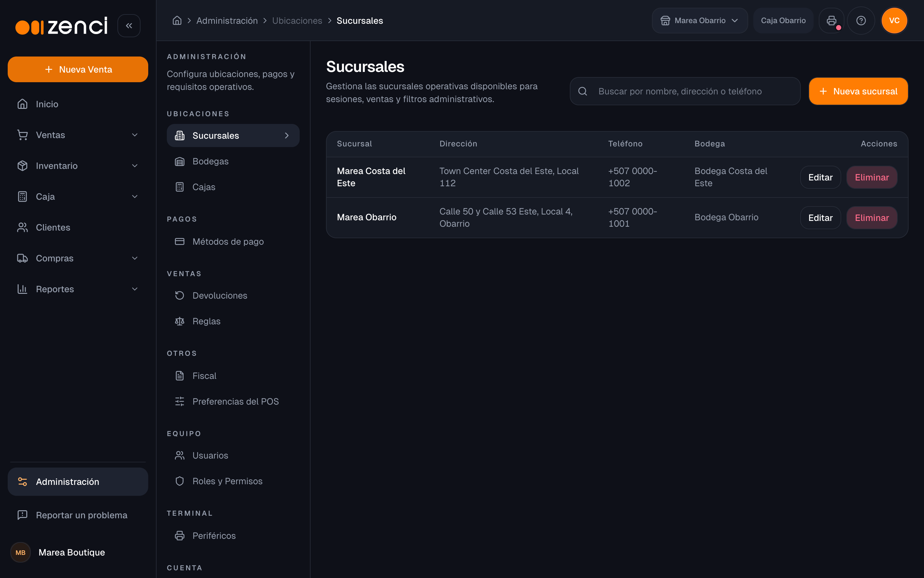Expand the Ventas menu chevron
This screenshot has width=924, height=578.
click(x=134, y=135)
